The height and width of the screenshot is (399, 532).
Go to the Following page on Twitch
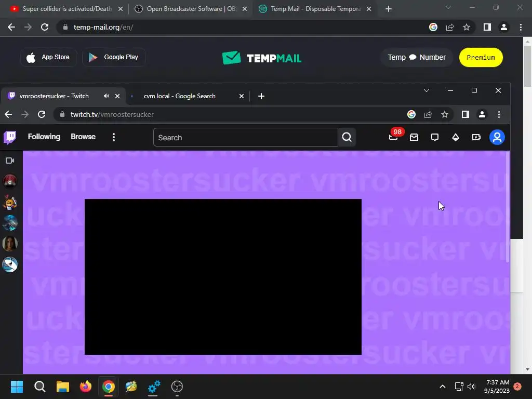44,137
